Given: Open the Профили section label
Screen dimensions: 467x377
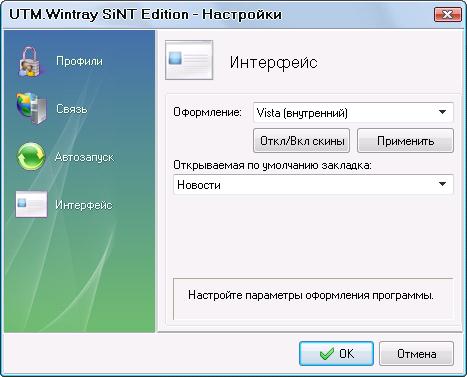Looking at the screenshot, I should tap(79, 61).
